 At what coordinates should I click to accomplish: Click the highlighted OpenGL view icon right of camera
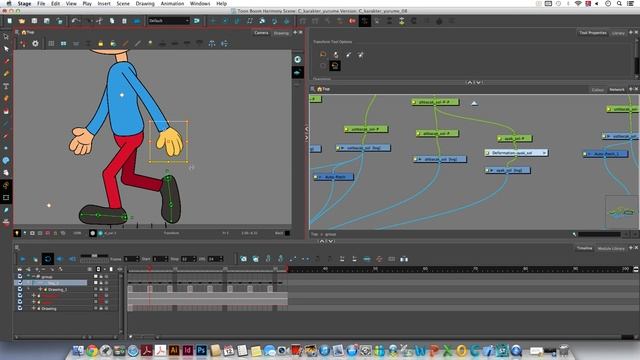click(x=298, y=73)
